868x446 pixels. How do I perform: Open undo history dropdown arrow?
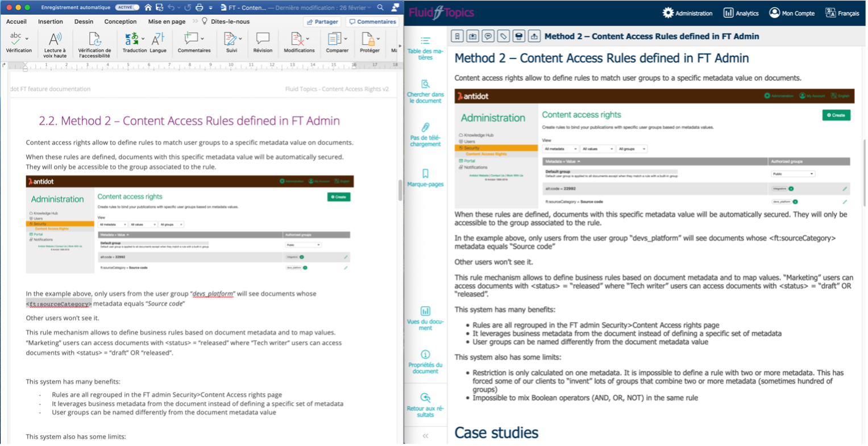[x=178, y=8]
